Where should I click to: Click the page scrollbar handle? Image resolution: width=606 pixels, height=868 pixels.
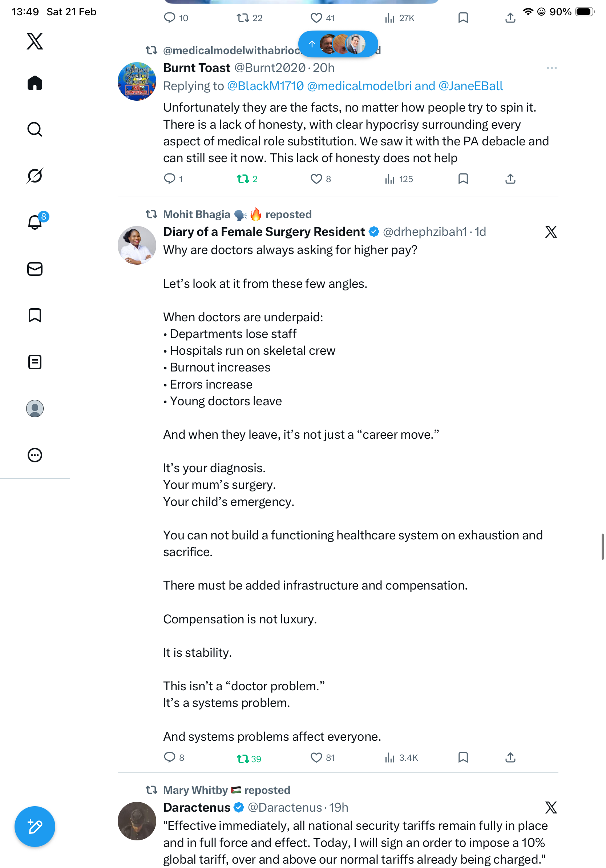click(603, 546)
